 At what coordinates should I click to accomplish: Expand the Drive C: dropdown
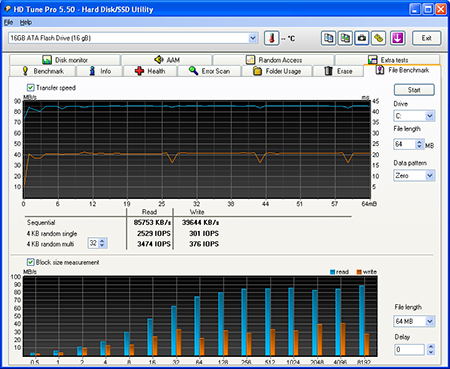click(x=430, y=116)
